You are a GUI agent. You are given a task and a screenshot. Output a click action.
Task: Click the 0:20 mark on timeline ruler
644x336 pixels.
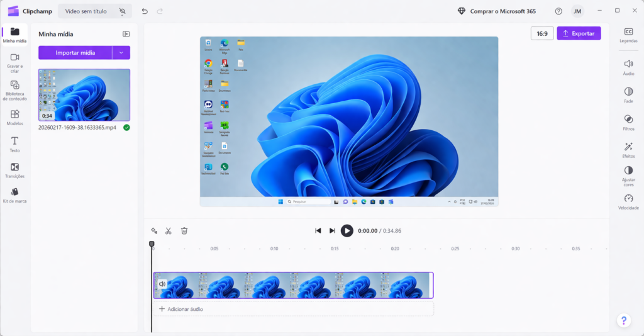click(395, 249)
